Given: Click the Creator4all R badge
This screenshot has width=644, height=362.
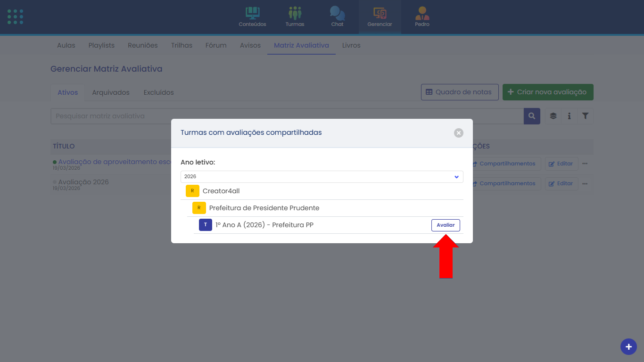Looking at the screenshot, I should 192,191.
